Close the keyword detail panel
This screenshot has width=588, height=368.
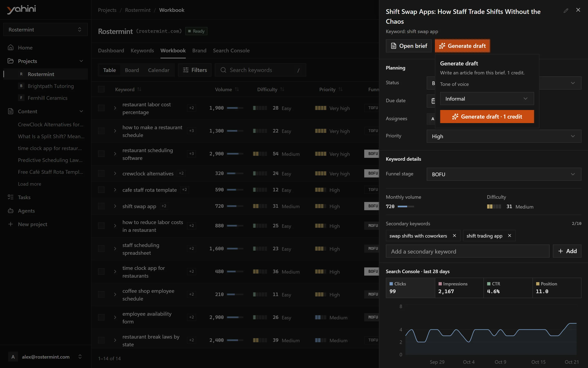pos(578,10)
